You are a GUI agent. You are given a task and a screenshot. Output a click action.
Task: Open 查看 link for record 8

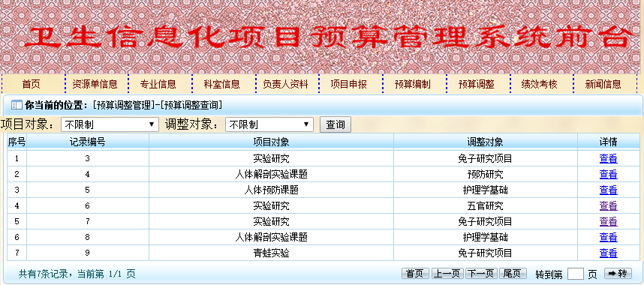608,237
